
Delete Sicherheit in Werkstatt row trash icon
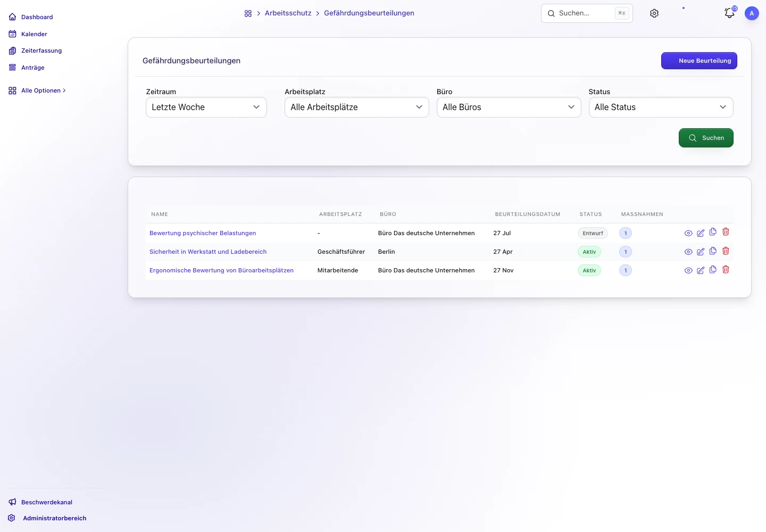point(726,251)
